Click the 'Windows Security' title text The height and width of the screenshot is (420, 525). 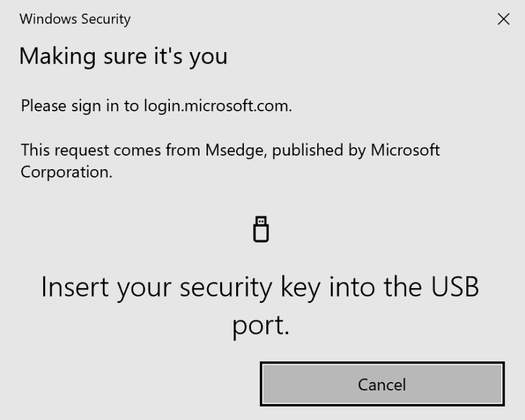pyautogui.click(x=75, y=19)
